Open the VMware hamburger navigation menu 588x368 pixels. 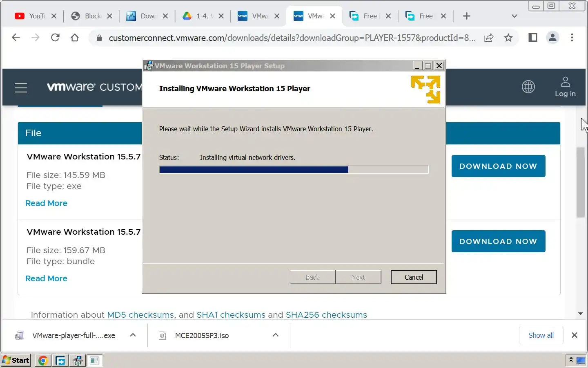tap(21, 88)
